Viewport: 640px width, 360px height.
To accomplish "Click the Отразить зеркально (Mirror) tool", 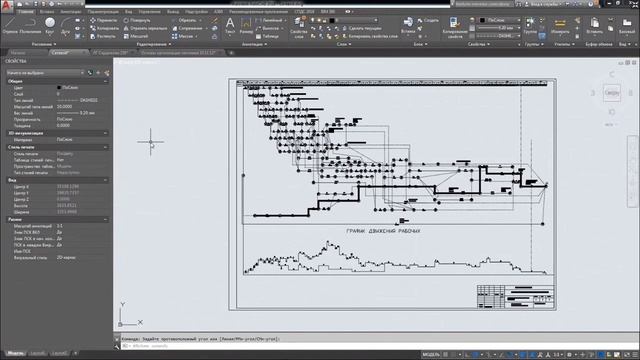I will coord(145,28).
